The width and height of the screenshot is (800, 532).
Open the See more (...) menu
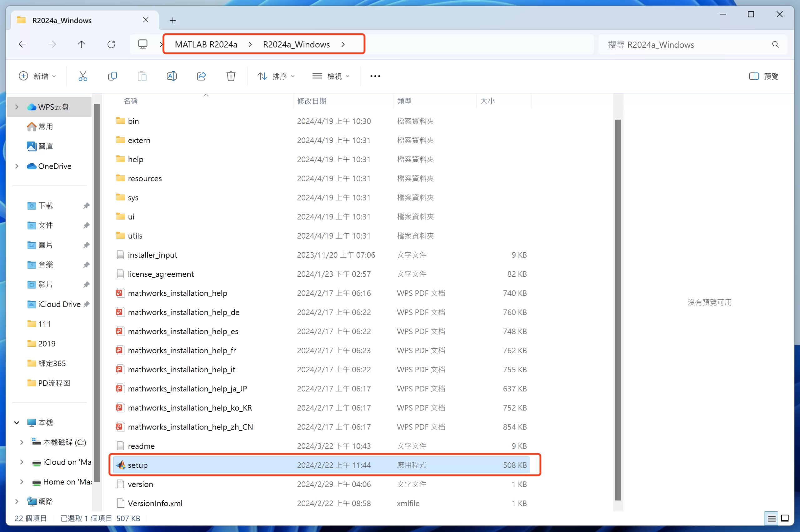pos(375,76)
